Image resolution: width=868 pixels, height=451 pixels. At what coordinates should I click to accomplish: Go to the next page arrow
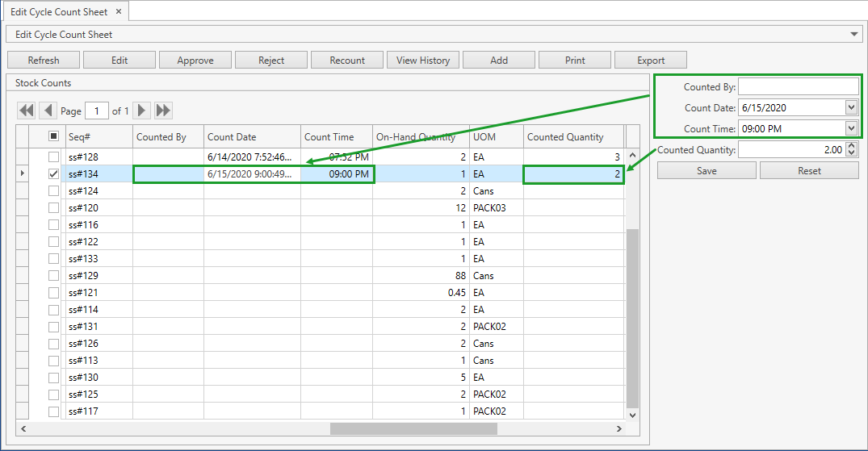[x=141, y=111]
